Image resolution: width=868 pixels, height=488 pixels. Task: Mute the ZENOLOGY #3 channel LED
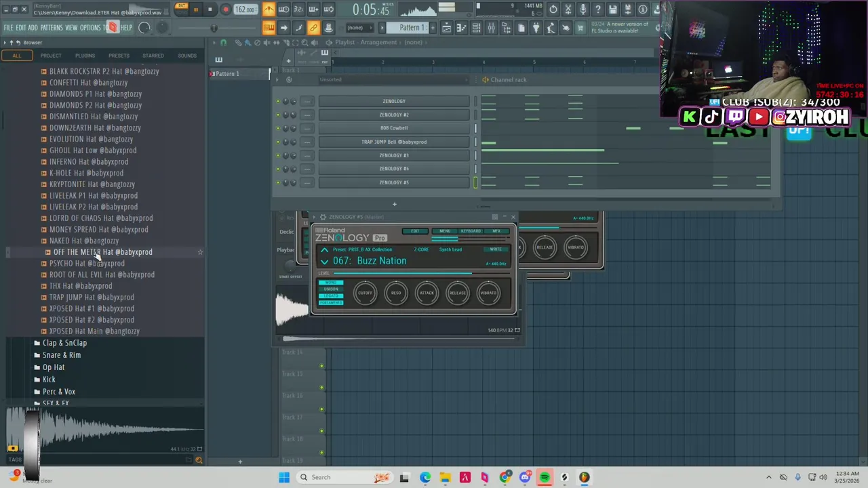277,155
